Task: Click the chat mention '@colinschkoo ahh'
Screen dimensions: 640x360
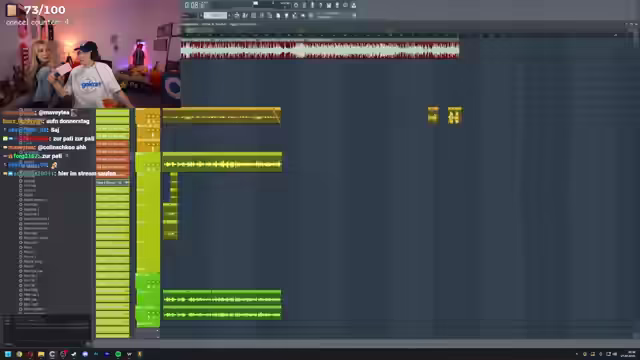Action: pyautogui.click(x=62, y=147)
